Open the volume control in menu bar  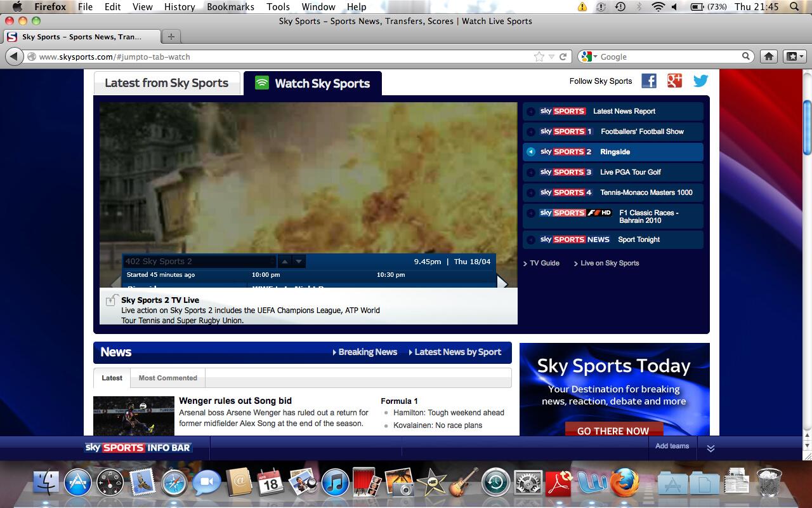tap(674, 7)
